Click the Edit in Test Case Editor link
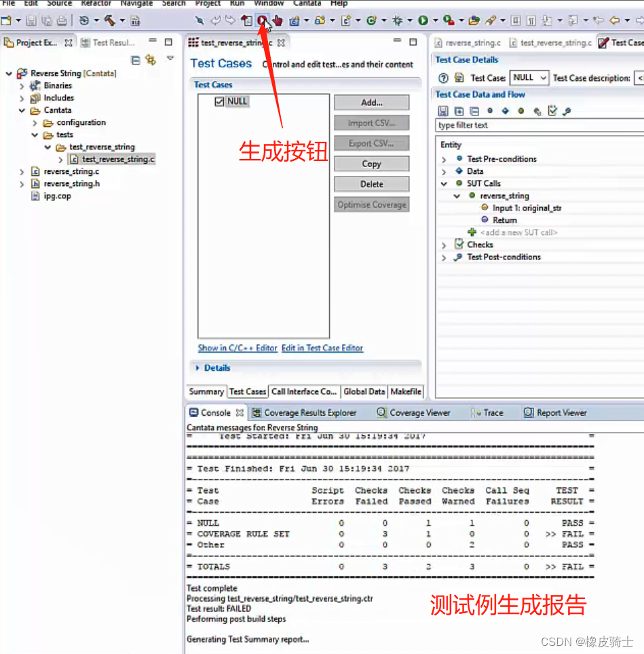644x654 pixels. click(x=322, y=348)
